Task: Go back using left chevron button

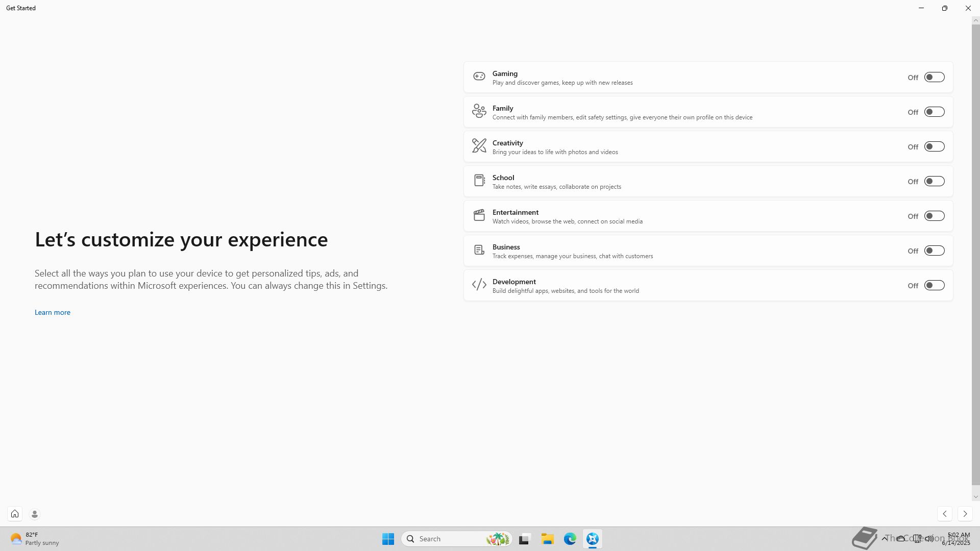Action: [944, 514]
